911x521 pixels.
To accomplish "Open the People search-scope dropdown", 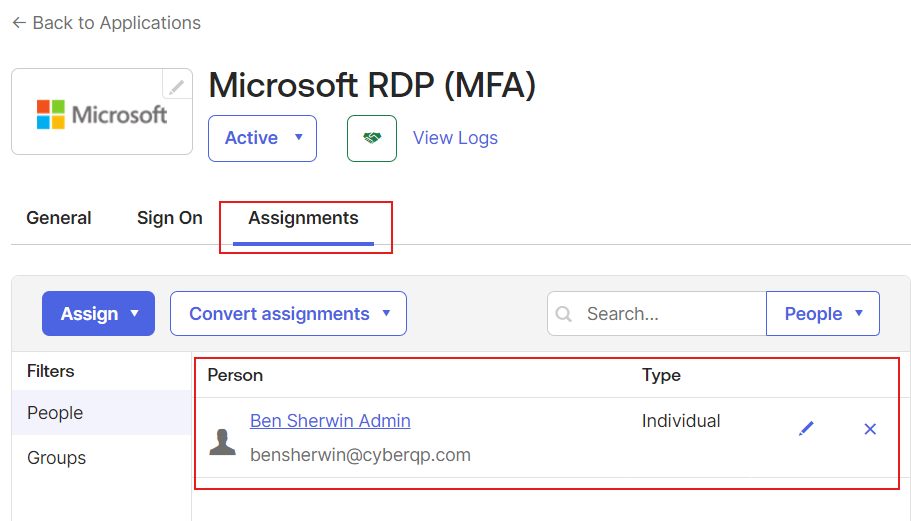I will point(823,314).
